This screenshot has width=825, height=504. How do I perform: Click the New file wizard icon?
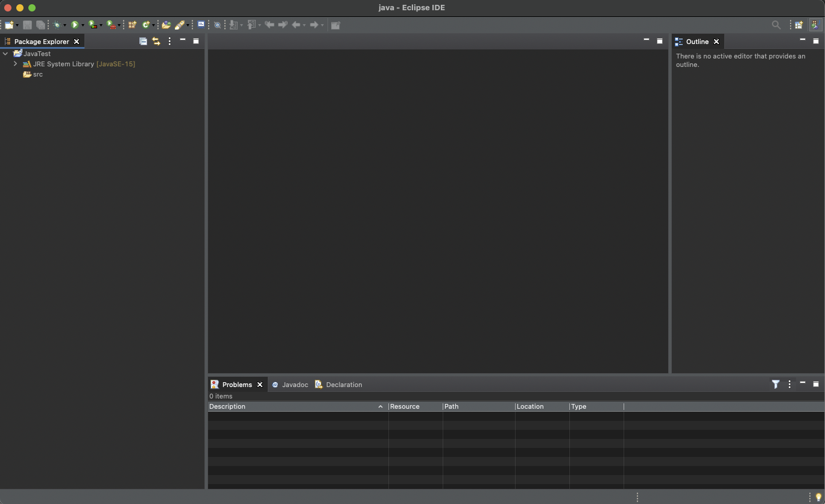pyautogui.click(x=9, y=25)
